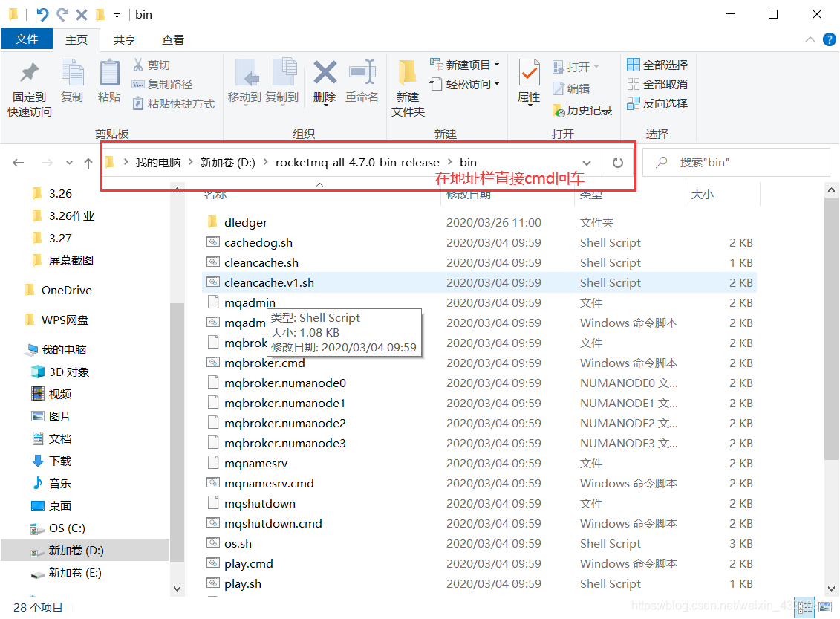Click the Help question mark icon
The image size is (840, 619).
[x=830, y=39]
